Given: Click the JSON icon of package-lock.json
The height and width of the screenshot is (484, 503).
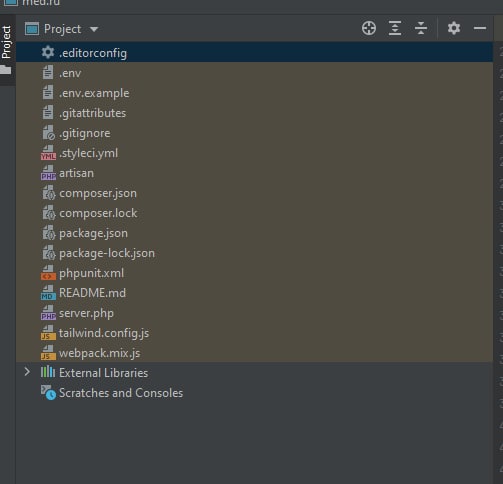Looking at the screenshot, I should (x=49, y=253).
